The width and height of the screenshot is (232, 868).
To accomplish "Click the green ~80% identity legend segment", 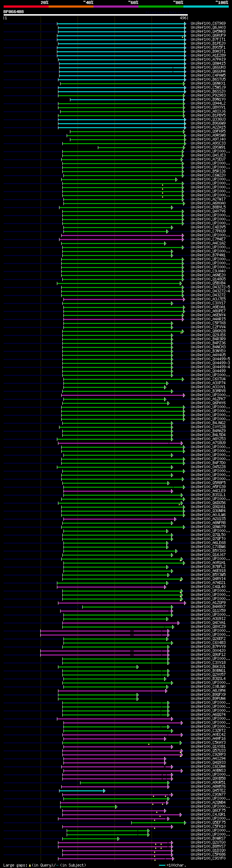I will click(161, 7).
